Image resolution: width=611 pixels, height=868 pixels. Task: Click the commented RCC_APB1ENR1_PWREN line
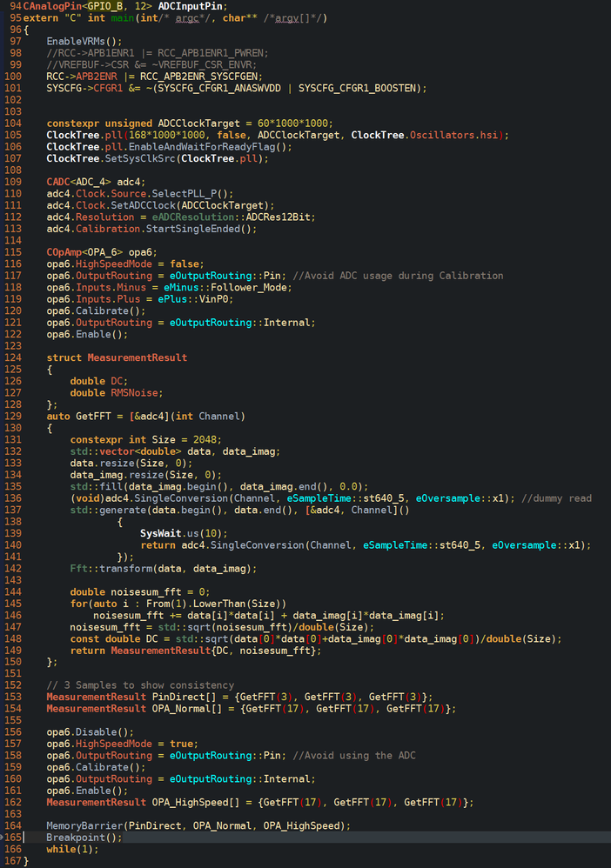coord(158,52)
